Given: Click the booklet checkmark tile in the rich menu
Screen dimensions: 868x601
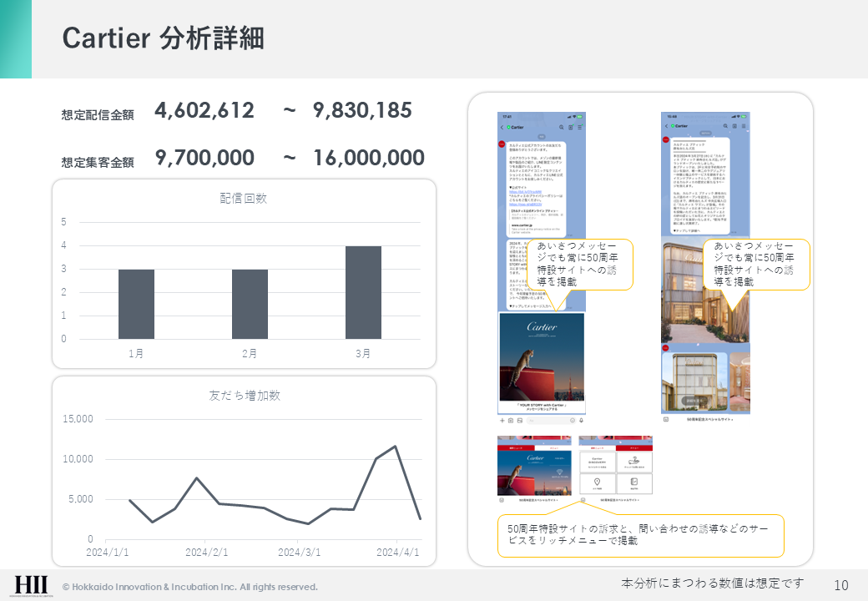Looking at the screenshot, I should point(634,483).
